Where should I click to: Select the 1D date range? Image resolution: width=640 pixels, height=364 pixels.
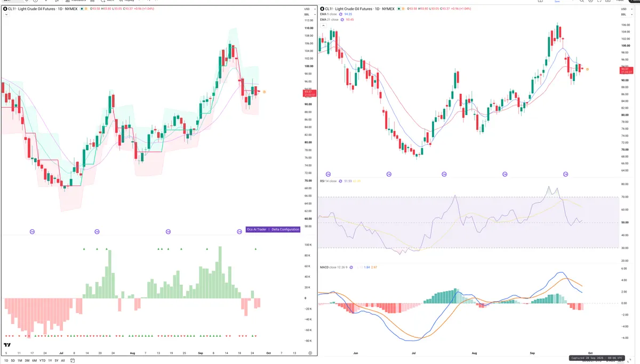pos(6,361)
